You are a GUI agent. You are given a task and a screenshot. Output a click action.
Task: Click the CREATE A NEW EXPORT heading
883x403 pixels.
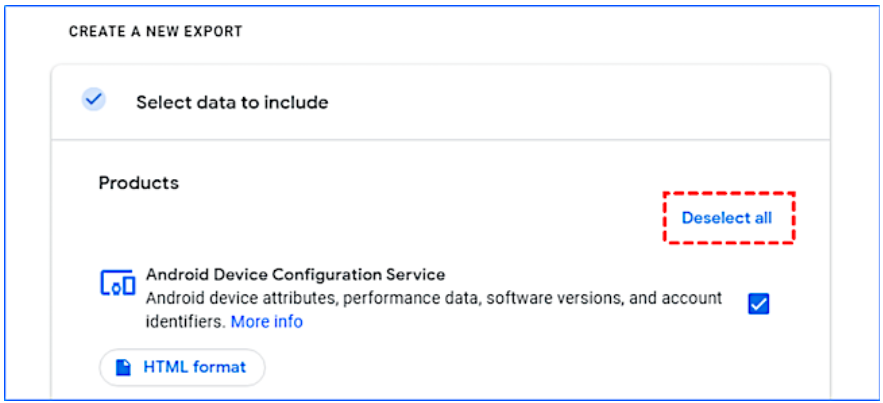pos(155,32)
